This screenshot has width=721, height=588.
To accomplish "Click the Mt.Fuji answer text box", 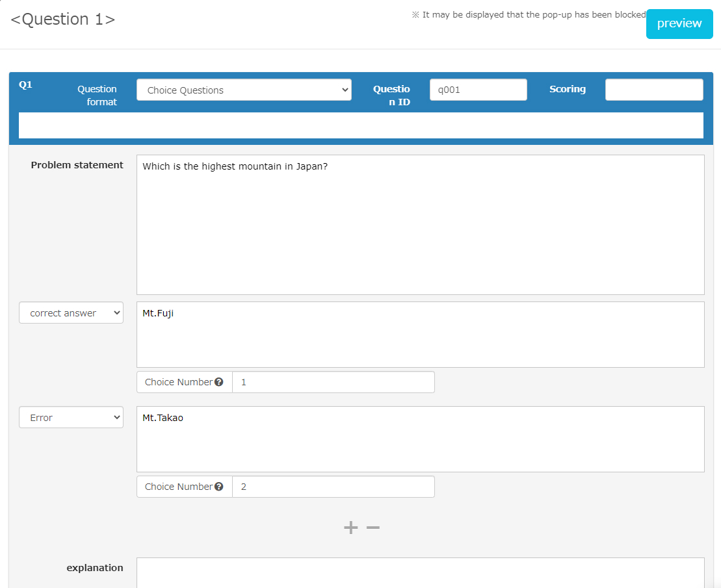I will pyautogui.click(x=420, y=335).
